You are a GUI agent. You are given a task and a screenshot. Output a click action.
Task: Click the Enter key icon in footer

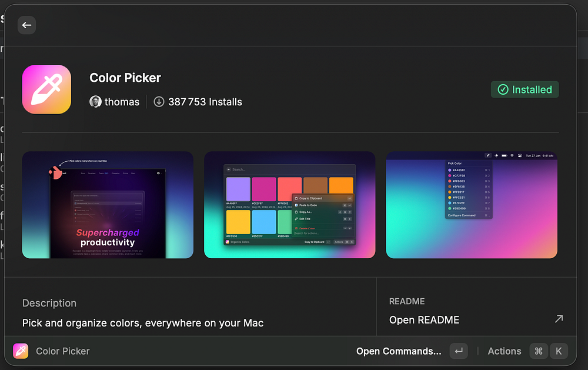(459, 351)
